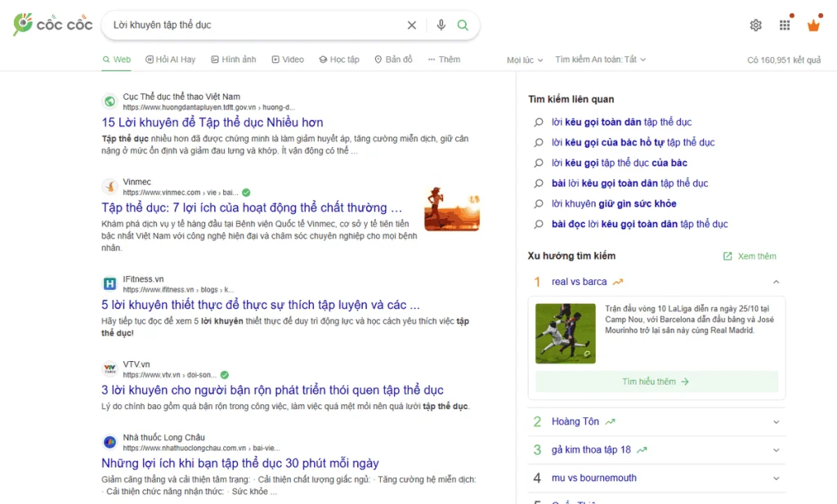
Task: Clear the search query with X icon
Action: pos(412,25)
